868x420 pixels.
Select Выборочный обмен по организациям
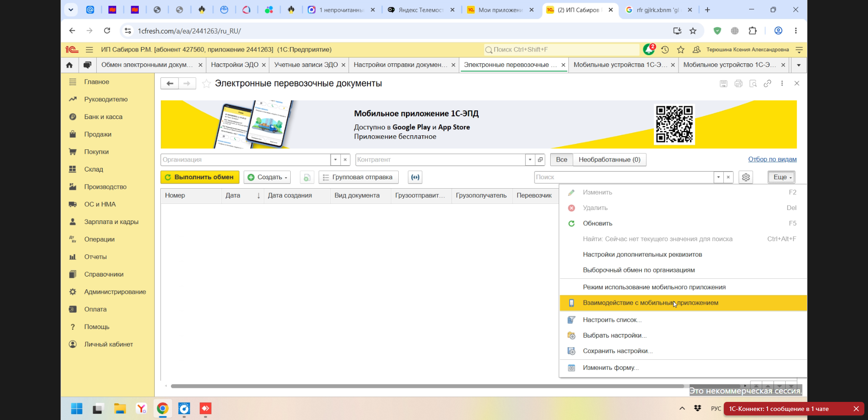click(x=683, y=270)
